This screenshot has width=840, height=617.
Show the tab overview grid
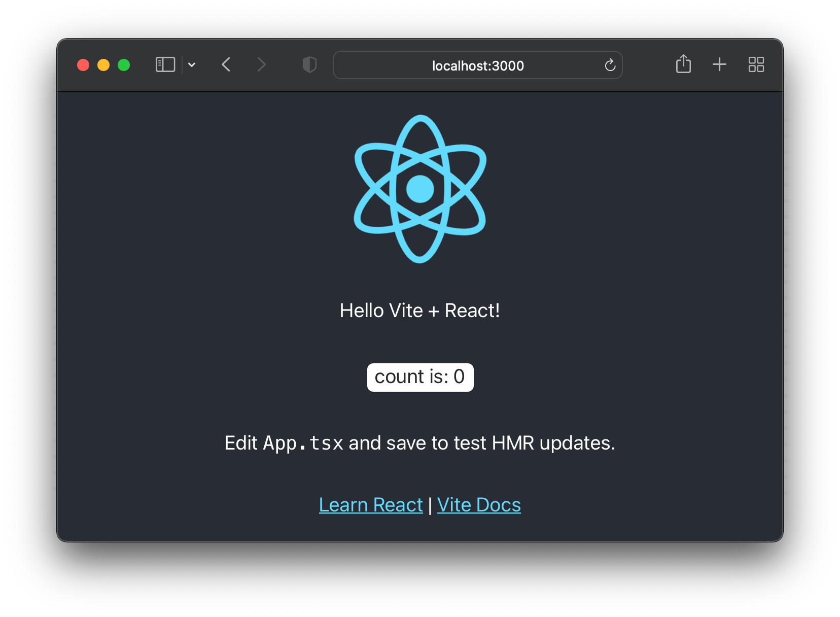coord(756,64)
